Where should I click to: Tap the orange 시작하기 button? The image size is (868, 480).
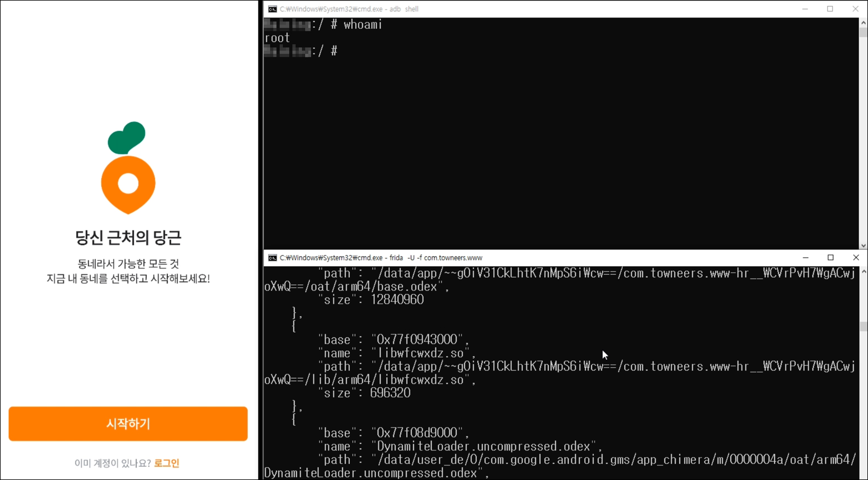click(128, 423)
